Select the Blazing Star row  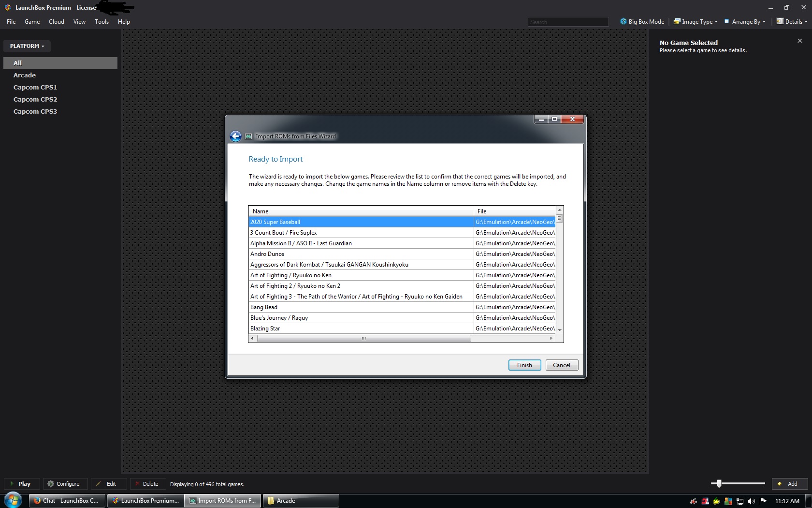[x=402, y=329]
